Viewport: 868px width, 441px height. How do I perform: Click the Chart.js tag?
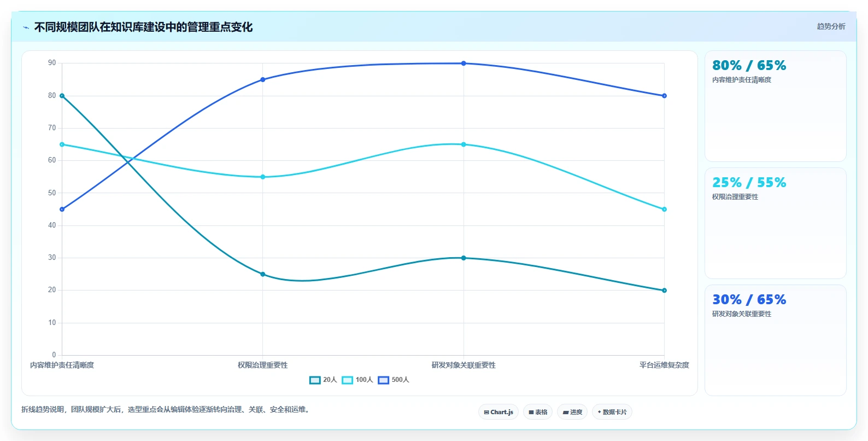coord(498,412)
